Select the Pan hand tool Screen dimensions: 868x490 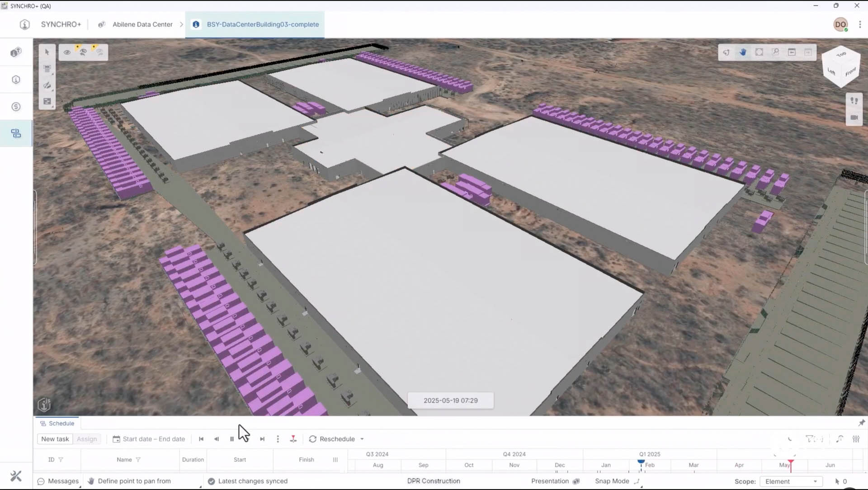(x=743, y=52)
